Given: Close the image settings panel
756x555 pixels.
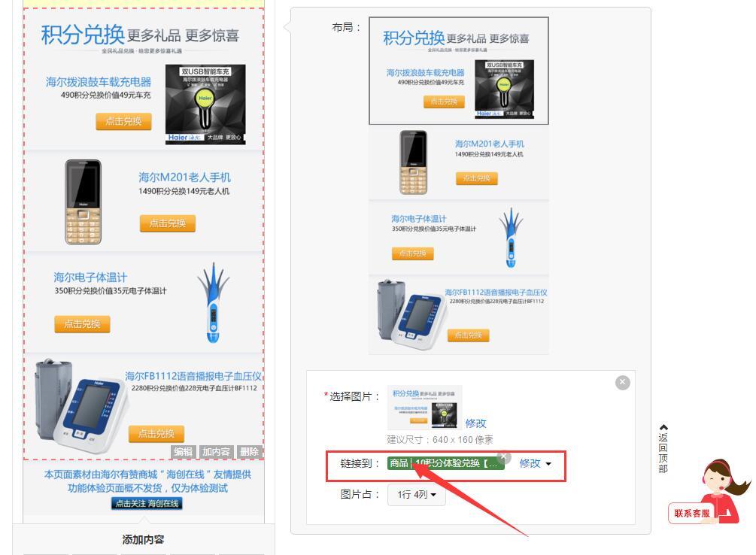Looking at the screenshot, I should pos(622,382).
